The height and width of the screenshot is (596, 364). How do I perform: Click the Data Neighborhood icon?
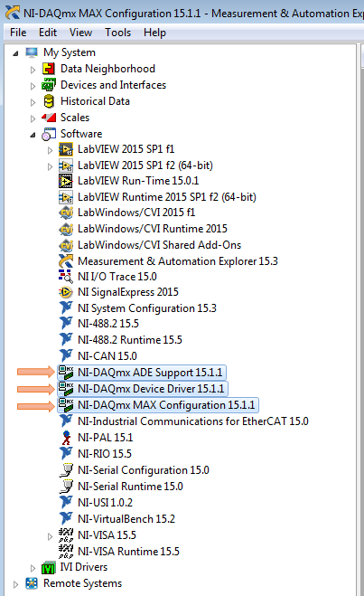point(49,69)
